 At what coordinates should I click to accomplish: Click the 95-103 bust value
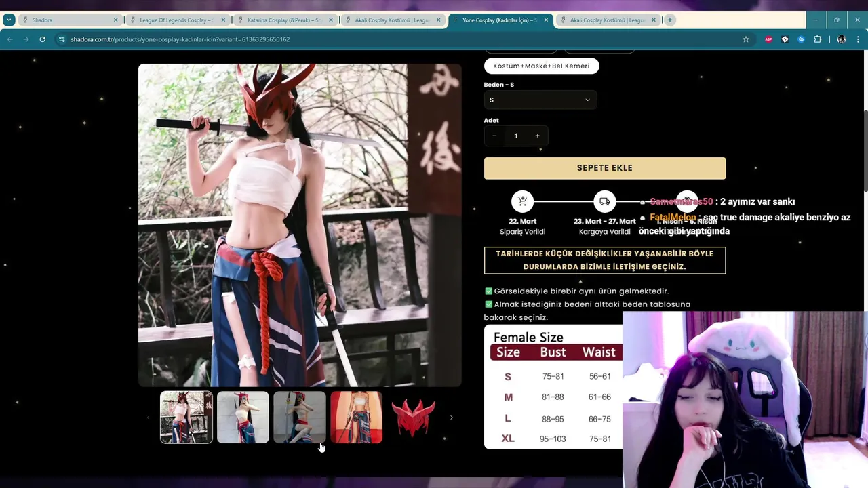[553, 439]
